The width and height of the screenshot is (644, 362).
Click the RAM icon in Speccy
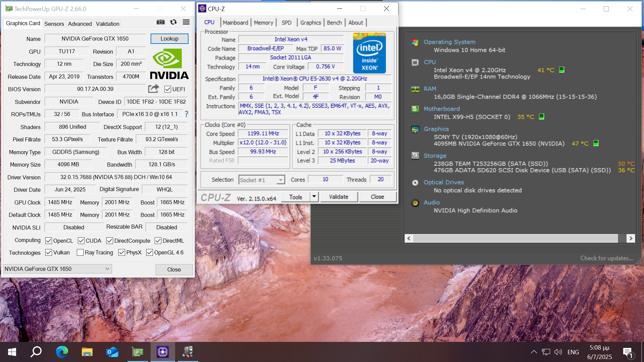click(415, 89)
